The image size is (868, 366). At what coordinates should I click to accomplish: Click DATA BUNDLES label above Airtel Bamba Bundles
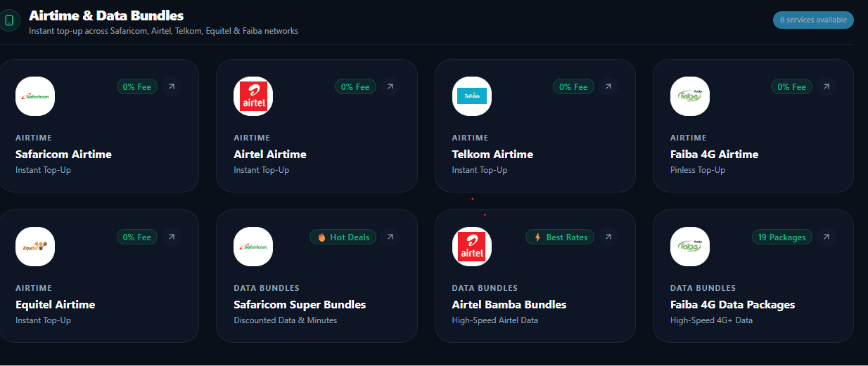pyautogui.click(x=485, y=288)
